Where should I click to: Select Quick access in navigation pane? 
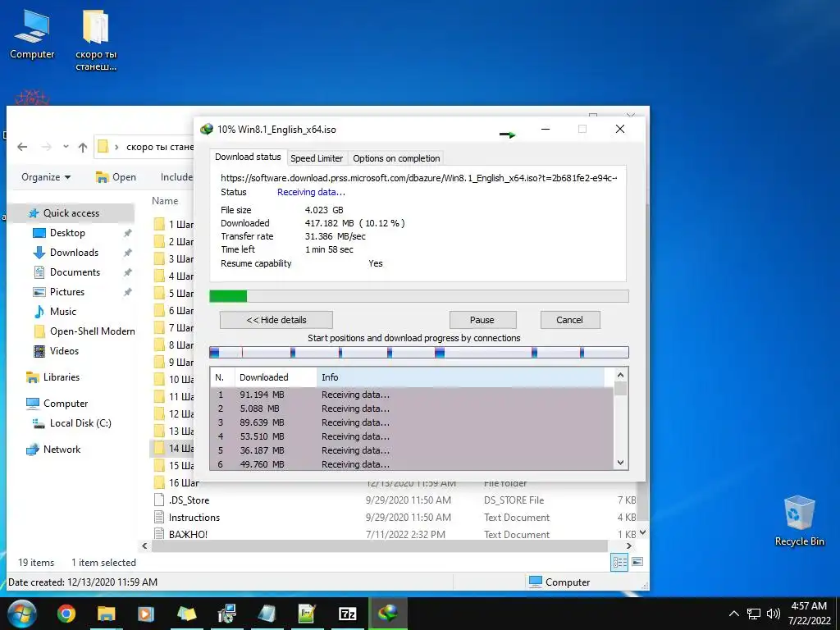71,213
